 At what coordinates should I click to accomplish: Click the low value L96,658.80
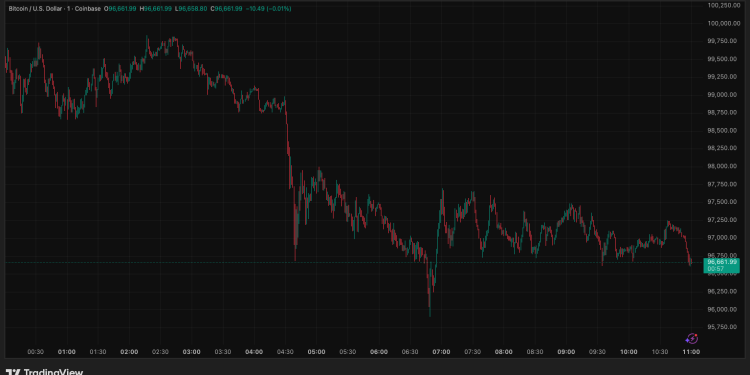(x=191, y=9)
